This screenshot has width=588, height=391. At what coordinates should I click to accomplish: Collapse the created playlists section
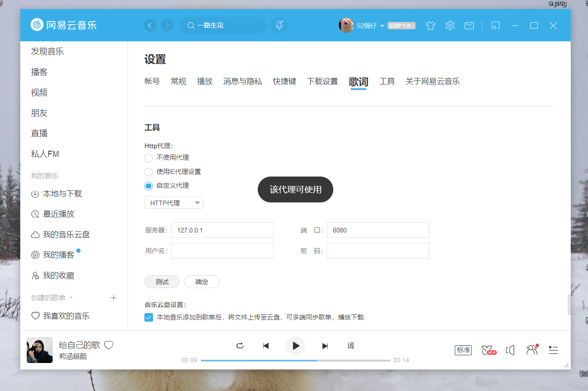click(71, 298)
